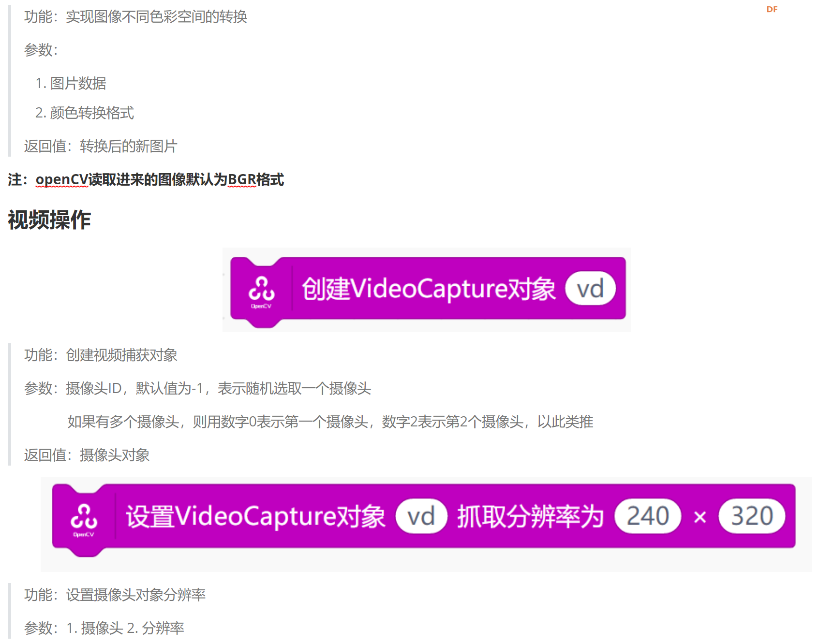Click the line 功能：设置摄像头对象分辨率
Image resolution: width=819 pixels, height=644 pixels.
pyautogui.click(x=115, y=595)
